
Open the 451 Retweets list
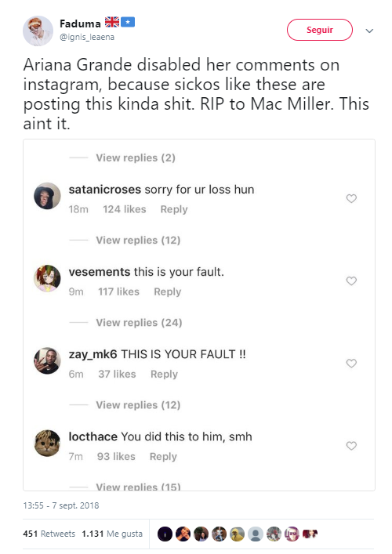pyautogui.click(x=49, y=534)
